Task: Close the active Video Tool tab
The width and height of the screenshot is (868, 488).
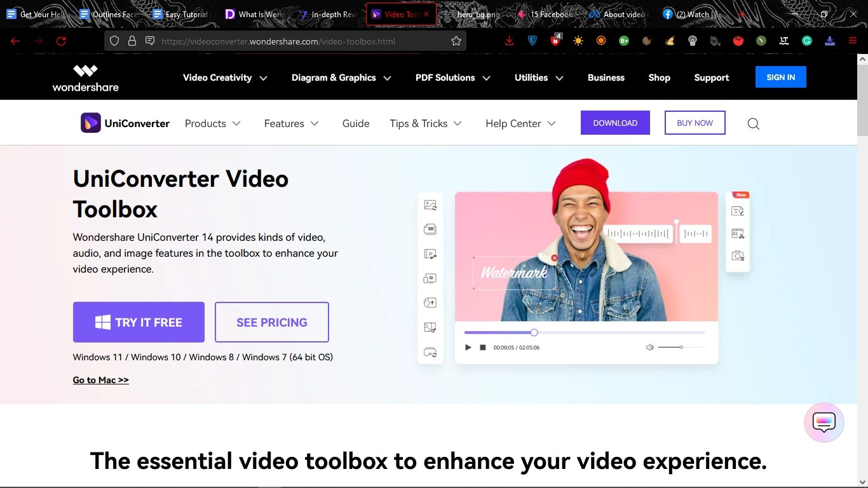Action: click(426, 14)
